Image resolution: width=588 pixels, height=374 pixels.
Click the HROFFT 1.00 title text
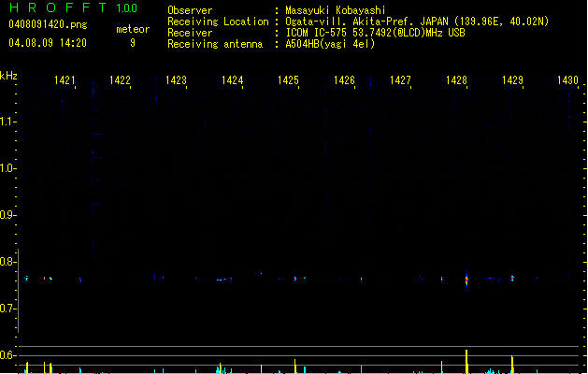[x=74, y=7]
